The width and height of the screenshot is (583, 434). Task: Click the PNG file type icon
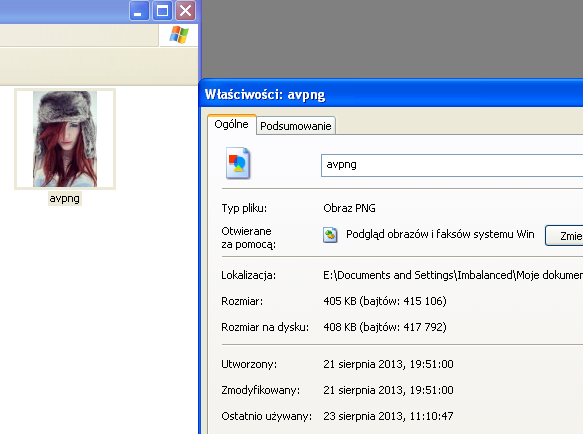(238, 163)
